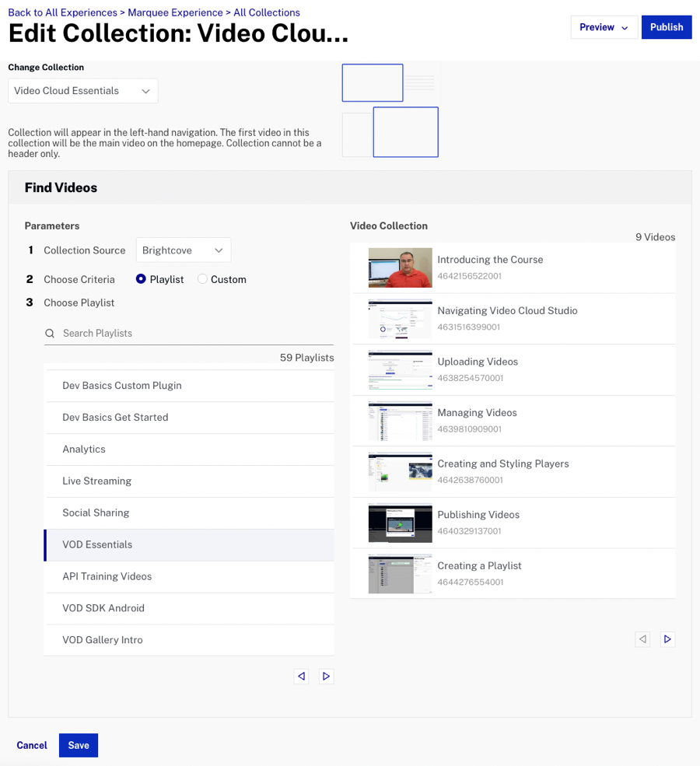Click the Creating a Playlist title
Image resolution: width=700 pixels, height=766 pixels.
click(479, 565)
